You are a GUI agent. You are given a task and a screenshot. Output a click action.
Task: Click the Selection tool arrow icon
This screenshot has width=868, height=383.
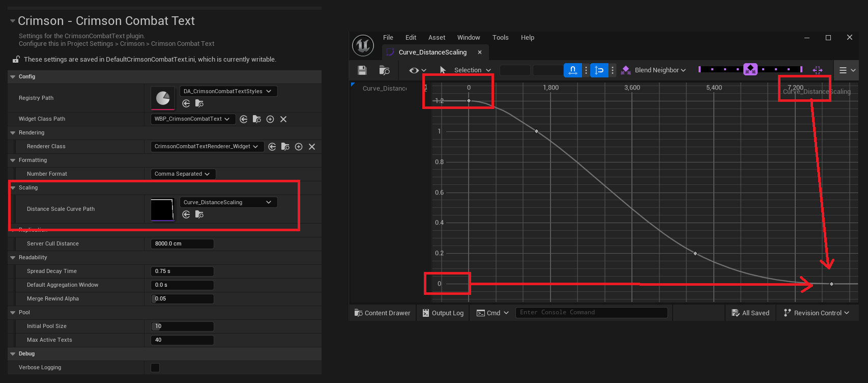[x=443, y=70]
